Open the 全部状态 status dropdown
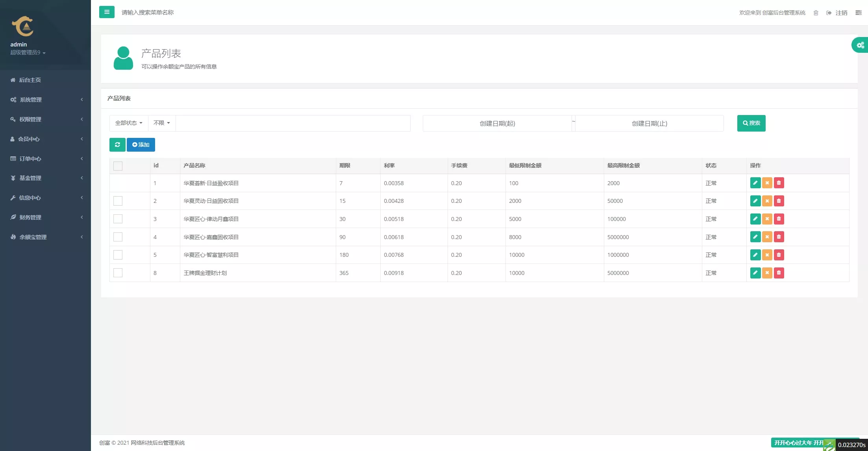 (128, 123)
